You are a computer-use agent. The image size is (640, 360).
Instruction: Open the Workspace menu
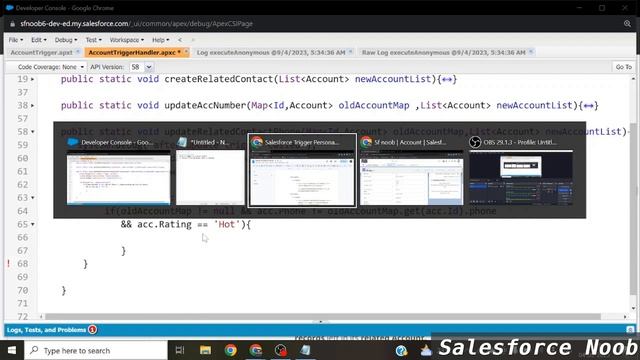pos(127,40)
